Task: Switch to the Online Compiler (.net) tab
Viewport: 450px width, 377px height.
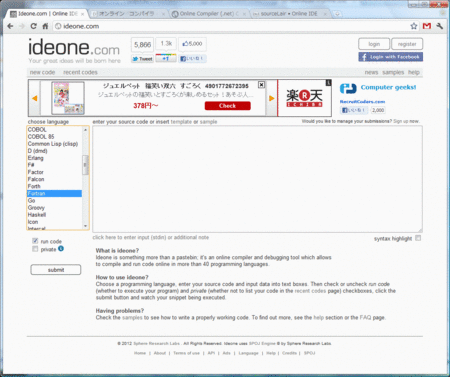Action: [208, 14]
